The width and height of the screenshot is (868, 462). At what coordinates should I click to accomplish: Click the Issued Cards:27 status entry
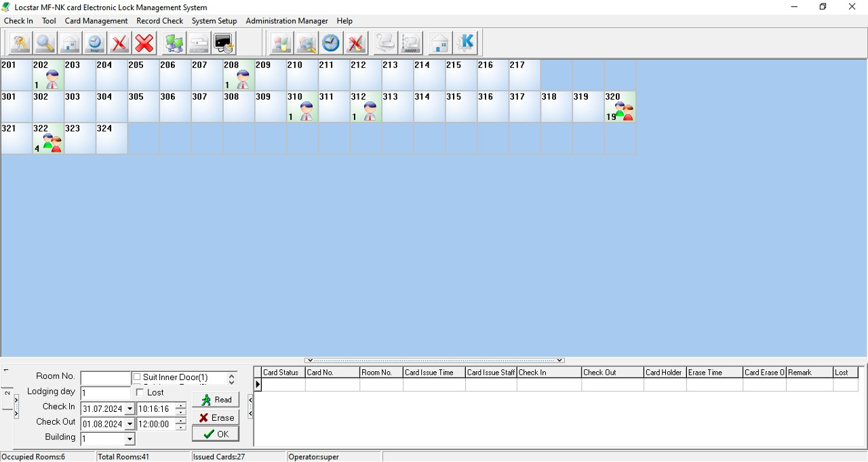point(239,457)
